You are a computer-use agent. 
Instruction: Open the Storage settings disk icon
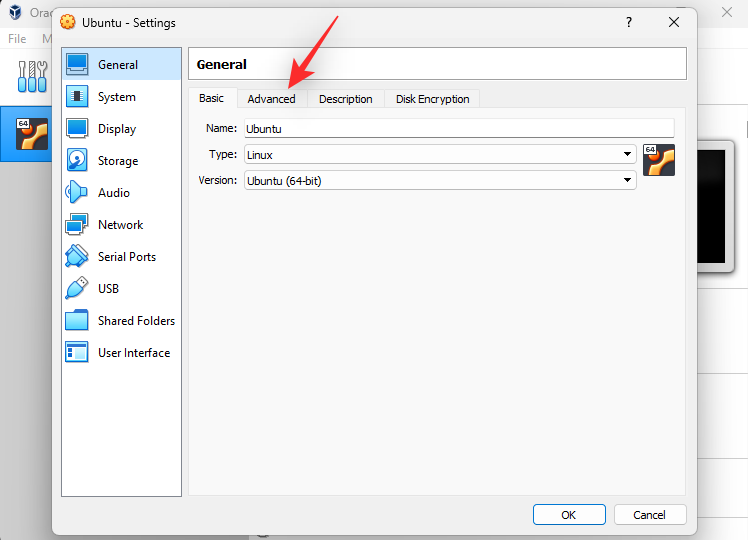click(x=78, y=161)
